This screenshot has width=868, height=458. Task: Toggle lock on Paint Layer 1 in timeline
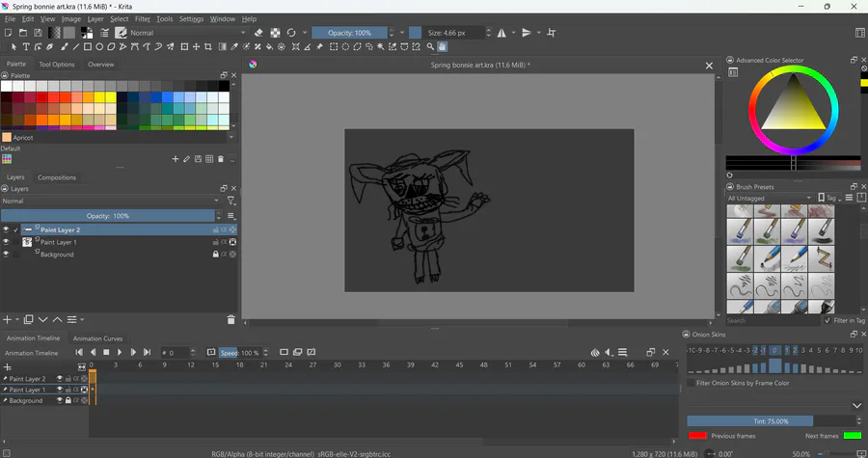[68, 390]
